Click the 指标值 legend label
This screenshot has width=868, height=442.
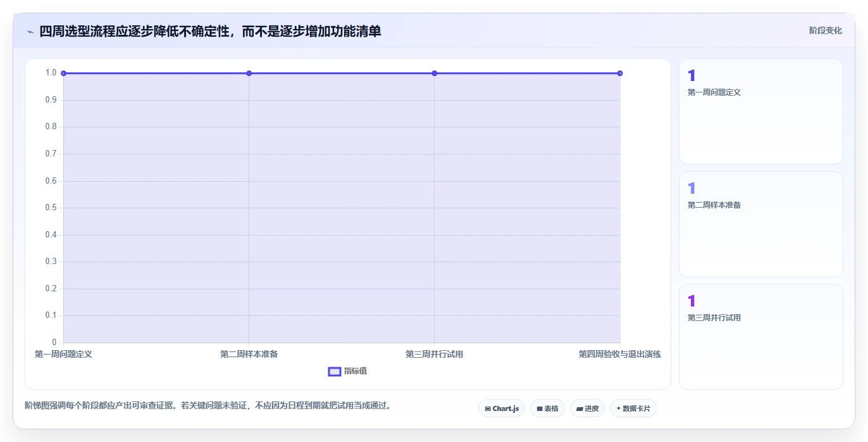click(356, 371)
